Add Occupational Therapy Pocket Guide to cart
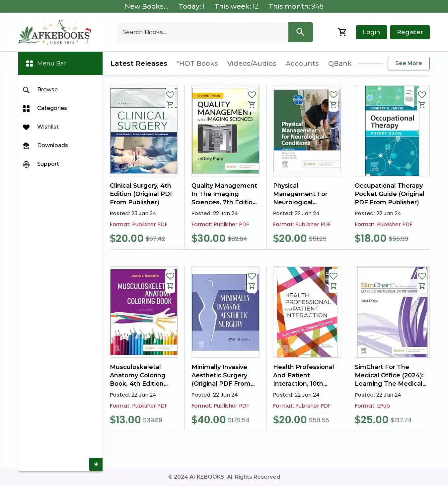The height and width of the screenshot is (486, 448). (422, 105)
